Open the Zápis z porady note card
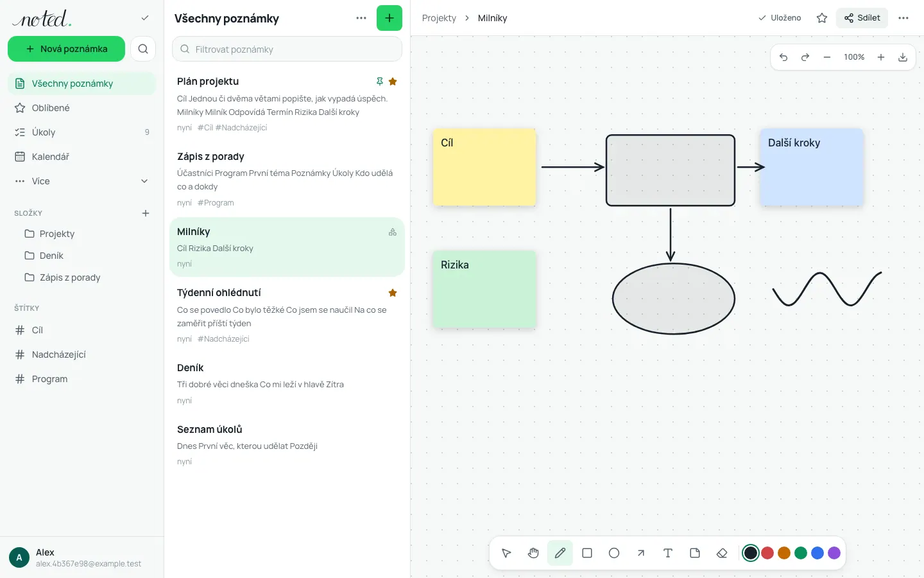This screenshot has height=578, width=924. click(x=287, y=179)
